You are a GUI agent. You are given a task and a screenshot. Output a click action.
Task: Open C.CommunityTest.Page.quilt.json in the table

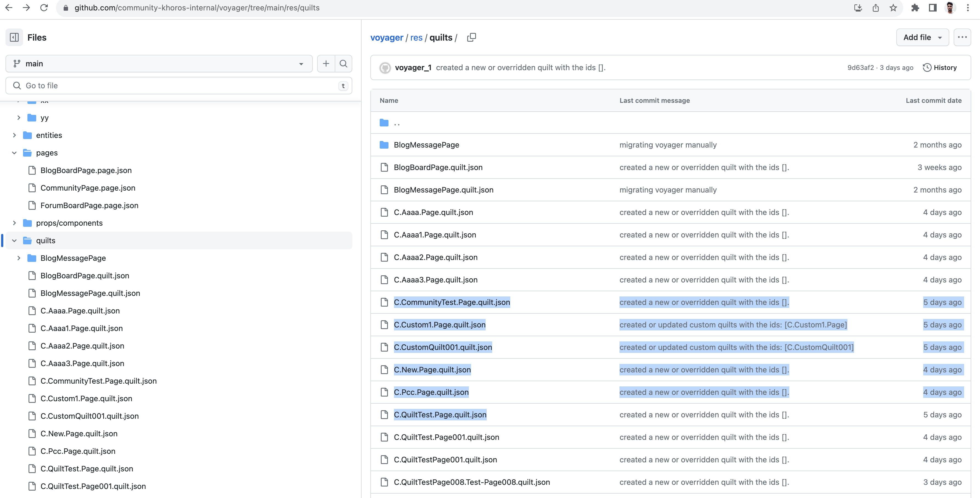(x=452, y=302)
